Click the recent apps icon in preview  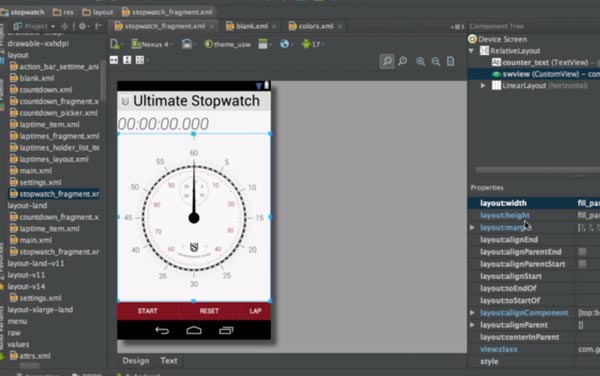tap(226, 330)
